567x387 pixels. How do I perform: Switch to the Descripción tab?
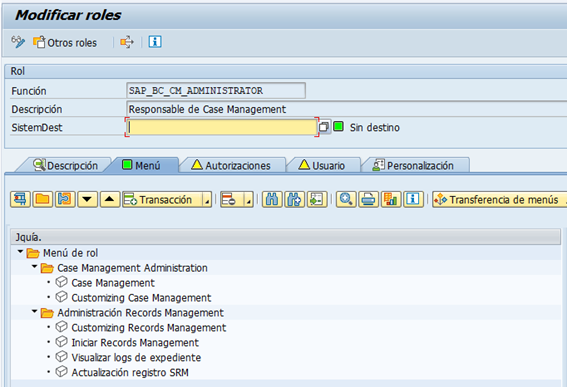(x=65, y=165)
